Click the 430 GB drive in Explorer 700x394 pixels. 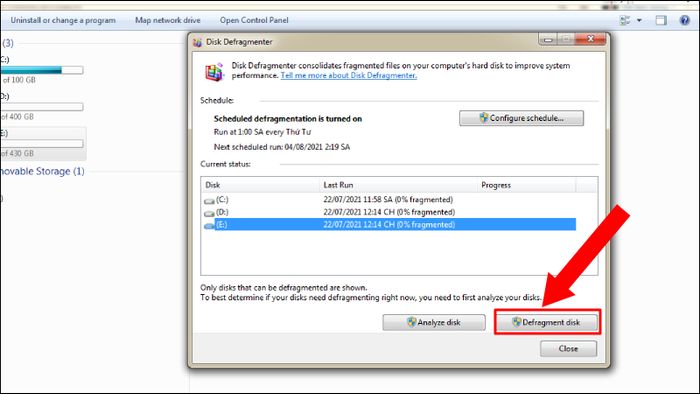click(42, 144)
